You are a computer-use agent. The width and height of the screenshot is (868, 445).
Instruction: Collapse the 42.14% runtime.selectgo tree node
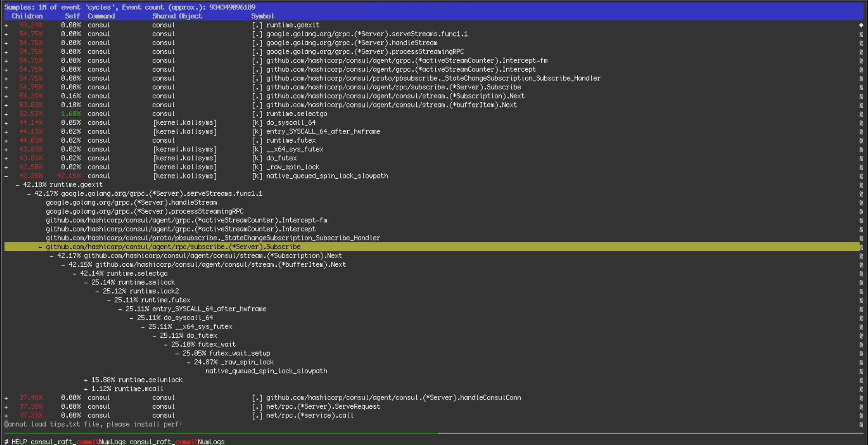(74, 273)
